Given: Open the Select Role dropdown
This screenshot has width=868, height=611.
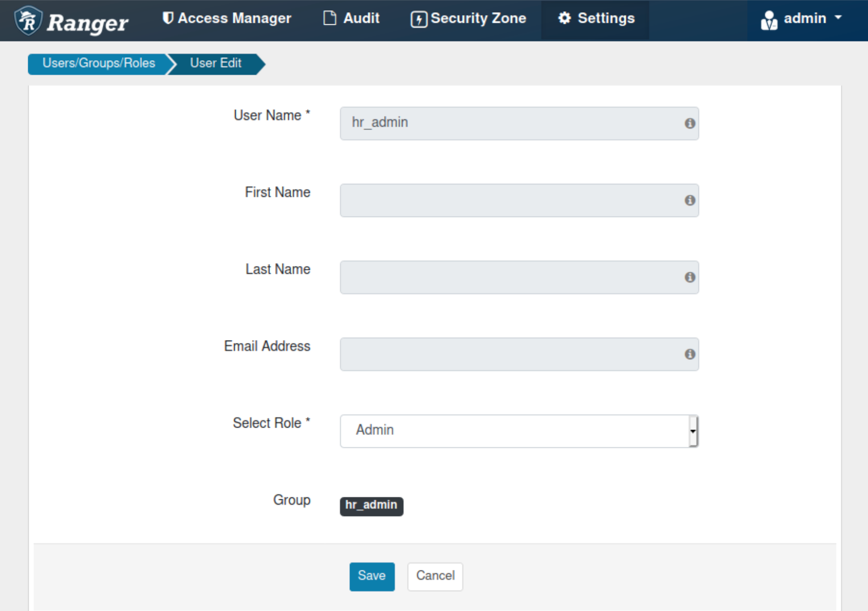Looking at the screenshot, I should 518,431.
